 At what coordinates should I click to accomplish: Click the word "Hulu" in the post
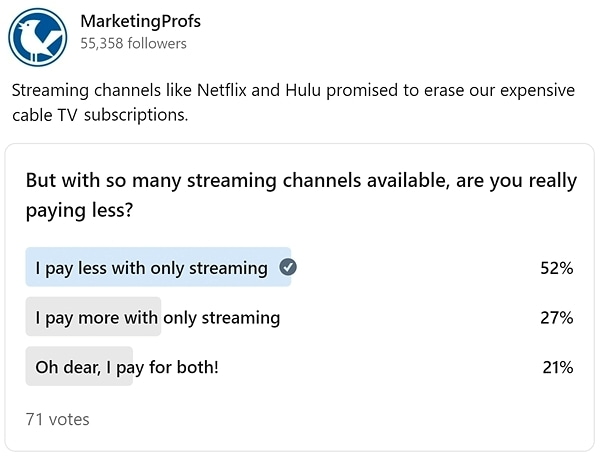[x=303, y=90]
